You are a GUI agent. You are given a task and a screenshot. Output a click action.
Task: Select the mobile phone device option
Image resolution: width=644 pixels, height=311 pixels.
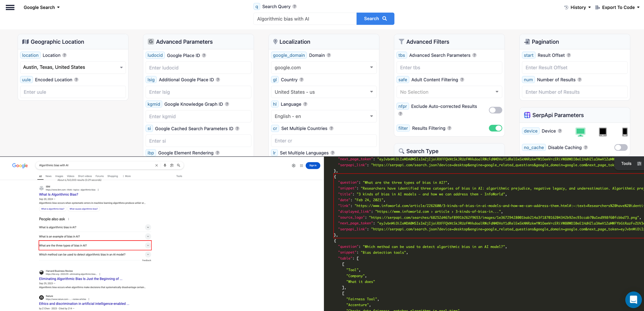pyautogui.click(x=625, y=132)
